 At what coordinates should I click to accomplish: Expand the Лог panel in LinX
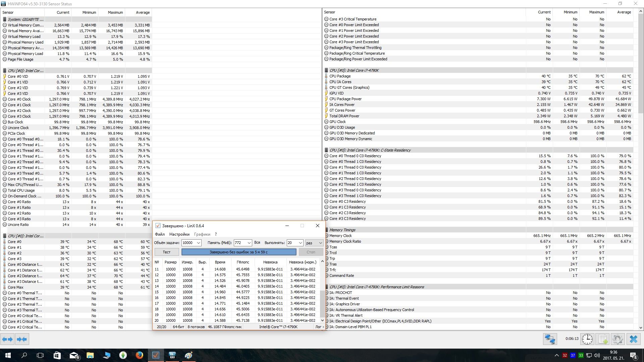[320, 327]
